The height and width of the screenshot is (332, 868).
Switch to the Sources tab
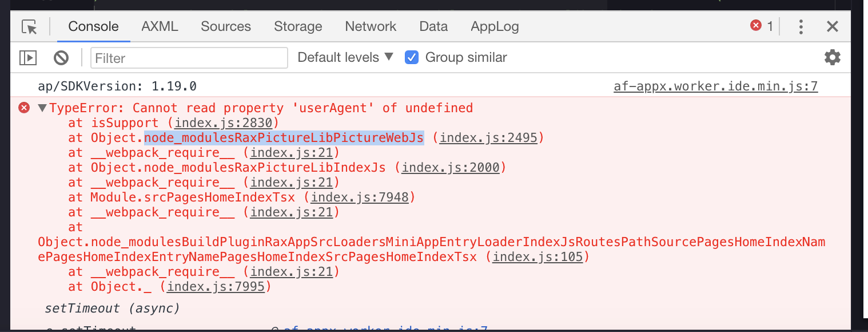225,26
